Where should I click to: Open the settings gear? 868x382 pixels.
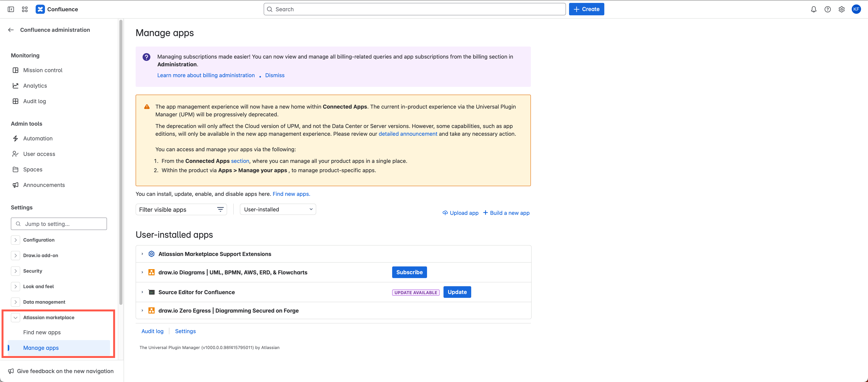(x=841, y=9)
